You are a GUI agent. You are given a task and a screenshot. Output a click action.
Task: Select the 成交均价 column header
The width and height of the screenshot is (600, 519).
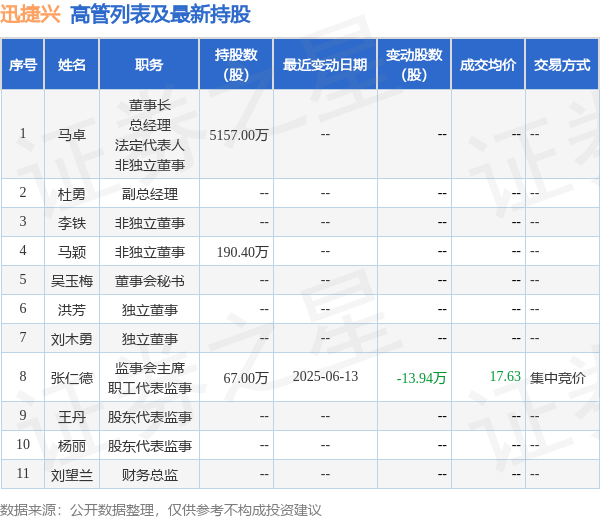(488, 64)
